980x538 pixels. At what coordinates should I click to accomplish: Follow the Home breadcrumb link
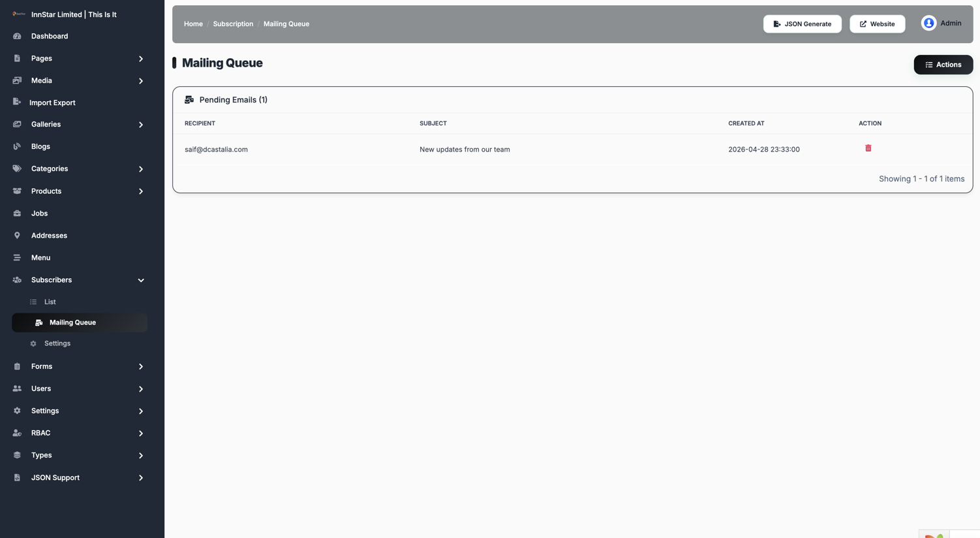[x=193, y=24]
